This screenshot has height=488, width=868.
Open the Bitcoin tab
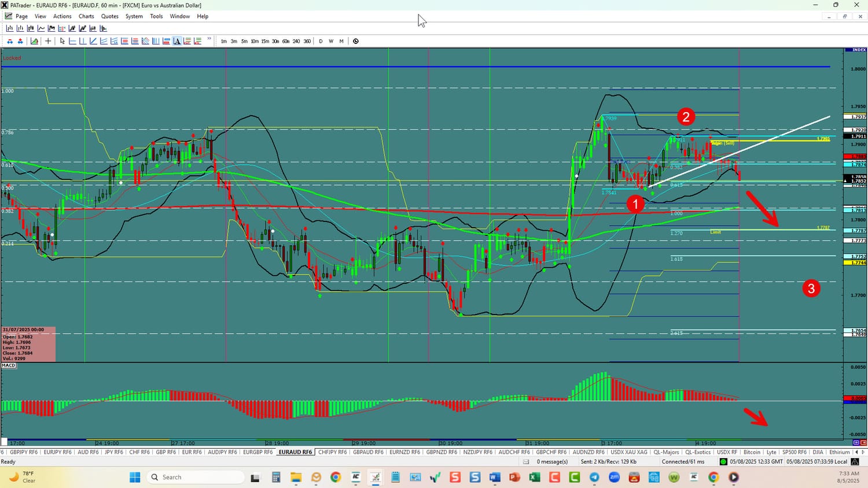coord(752,452)
